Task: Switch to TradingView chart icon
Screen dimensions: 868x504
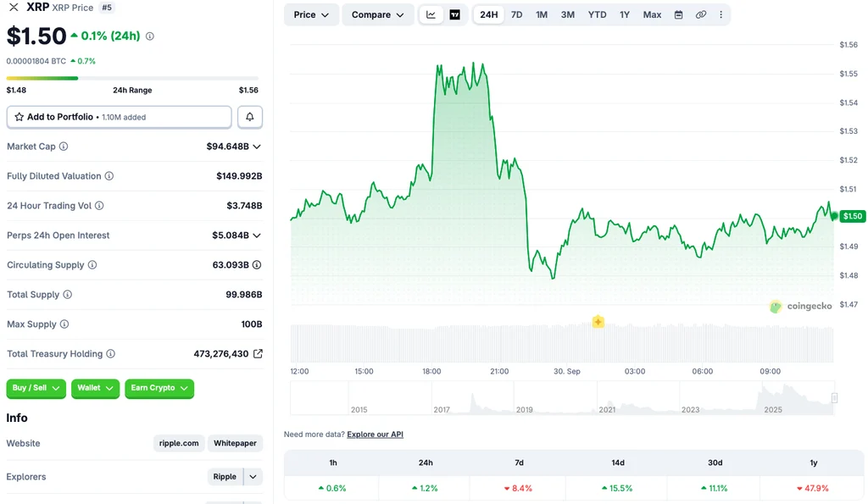Action: pyautogui.click(x=454, y=15)
